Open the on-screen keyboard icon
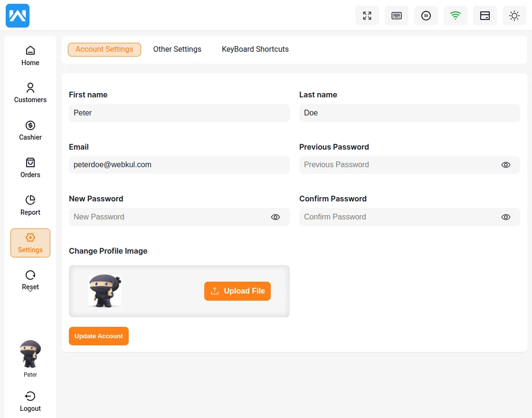Viewport: 532px width, 418px height. (396, 16)
